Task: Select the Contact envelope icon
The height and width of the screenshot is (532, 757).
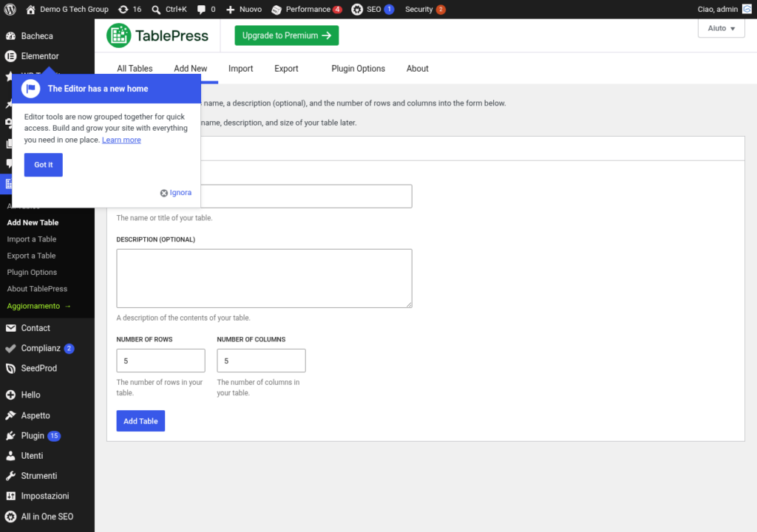Action: 10,328
